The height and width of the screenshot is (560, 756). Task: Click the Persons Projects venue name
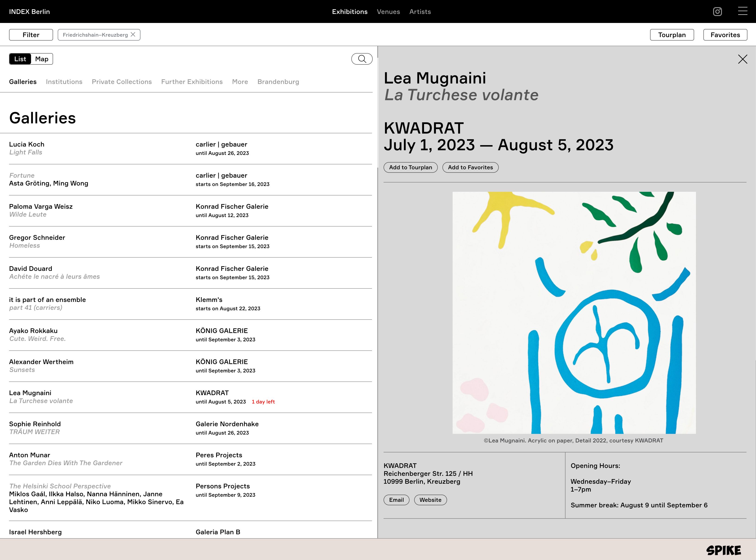click(222, 486)
